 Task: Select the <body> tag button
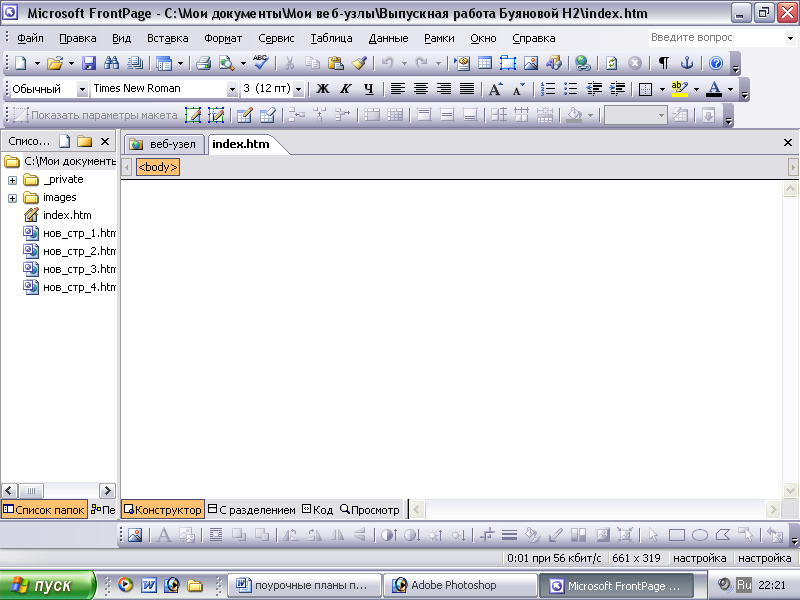click(x=158, y=167)
